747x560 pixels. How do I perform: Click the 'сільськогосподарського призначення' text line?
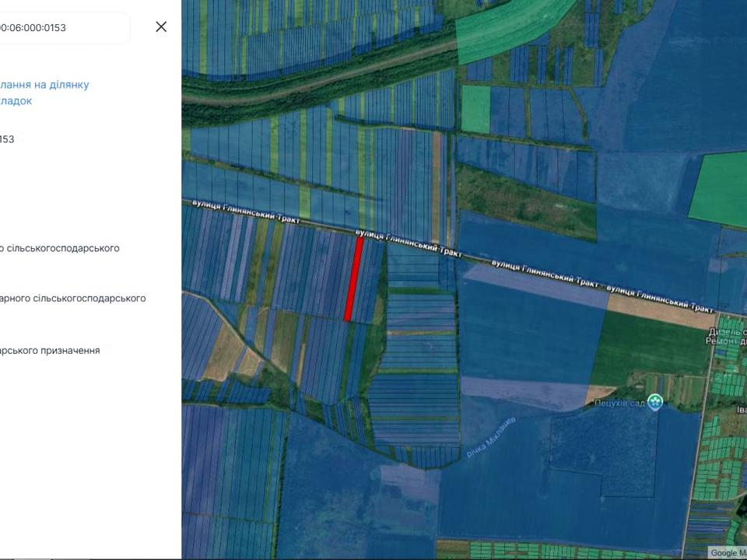51,351
